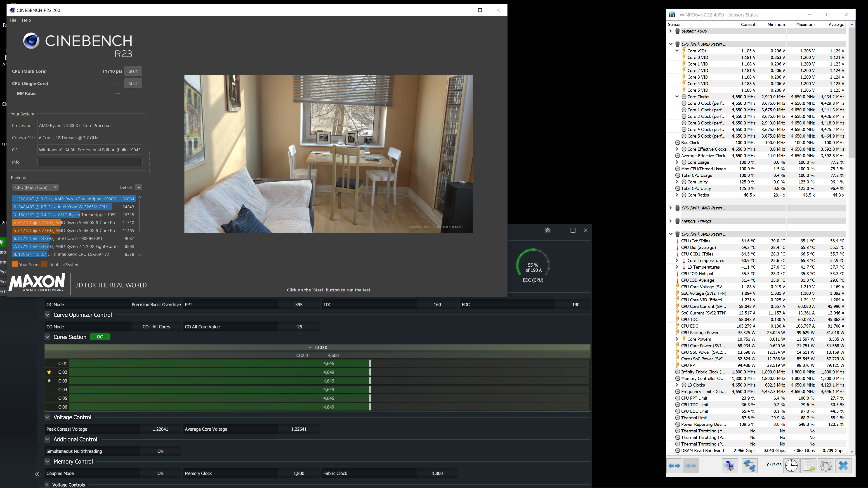The width and height of the screenshot is (868, 488).
Task: Open Cinebench Help menu
Action: coord(26,20)
